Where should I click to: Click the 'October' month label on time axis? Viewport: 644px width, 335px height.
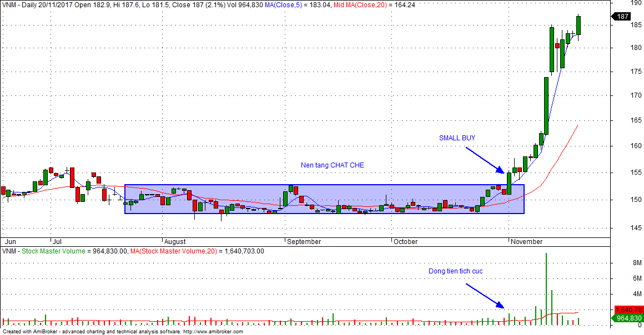(405, 242)
